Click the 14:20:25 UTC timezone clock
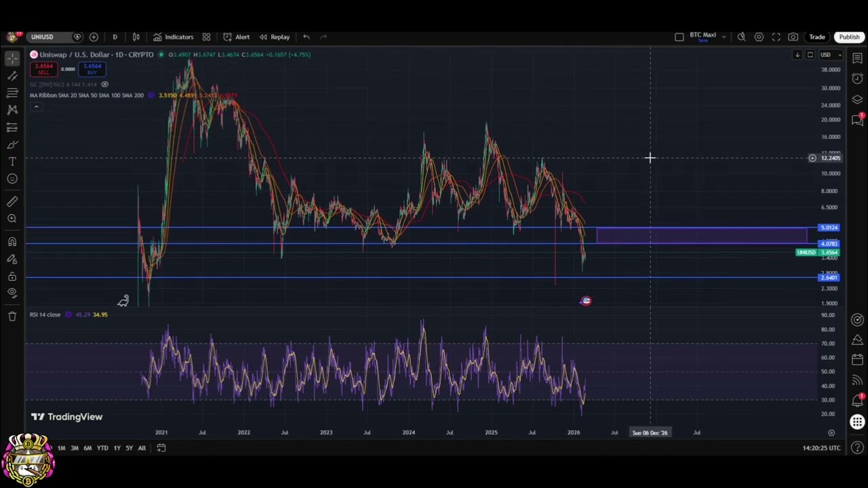 coord(821,448)
